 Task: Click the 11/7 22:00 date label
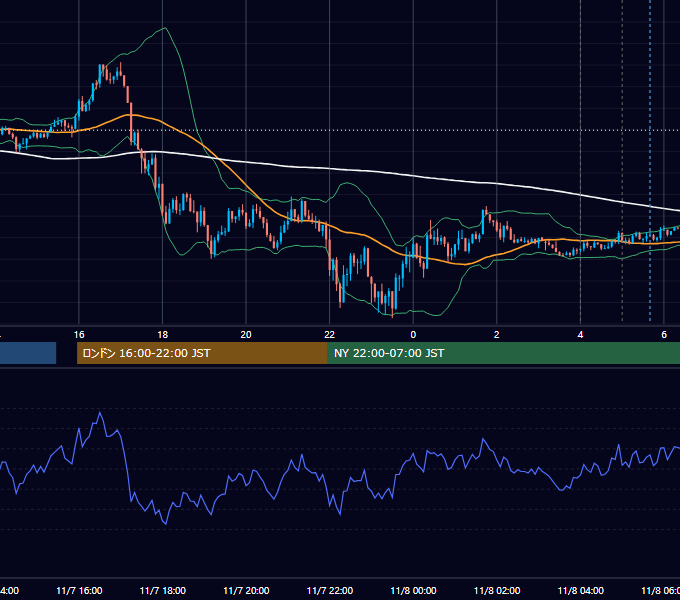[x=330, y=590]
